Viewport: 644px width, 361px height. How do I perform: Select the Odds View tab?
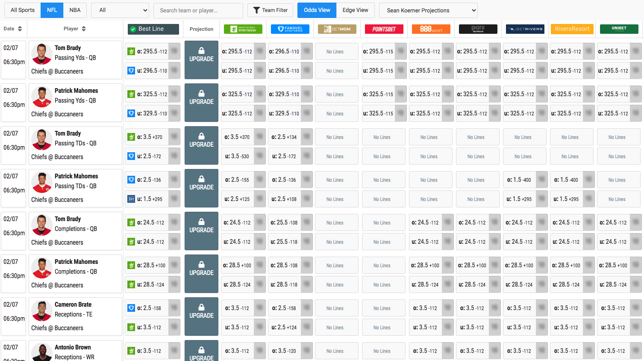(x=317, y=10)
